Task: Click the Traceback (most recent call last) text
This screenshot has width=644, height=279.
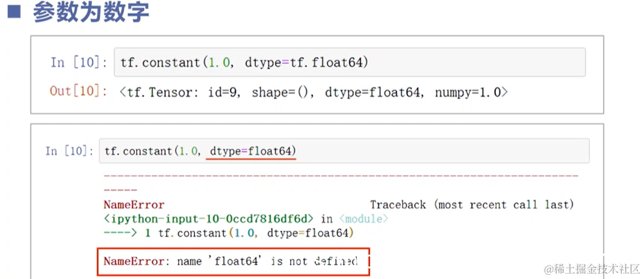Action: click(472, 204)
